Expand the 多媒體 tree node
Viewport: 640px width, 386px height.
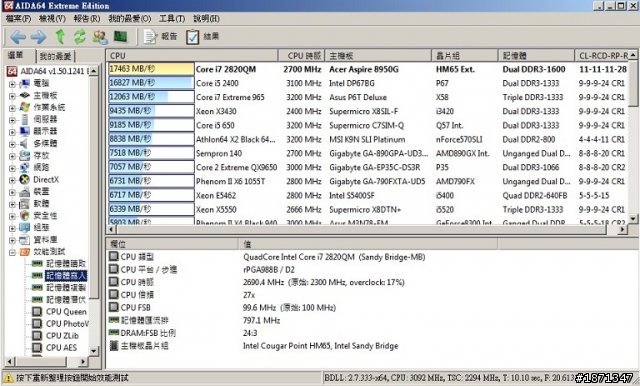(x=12, y=144)
